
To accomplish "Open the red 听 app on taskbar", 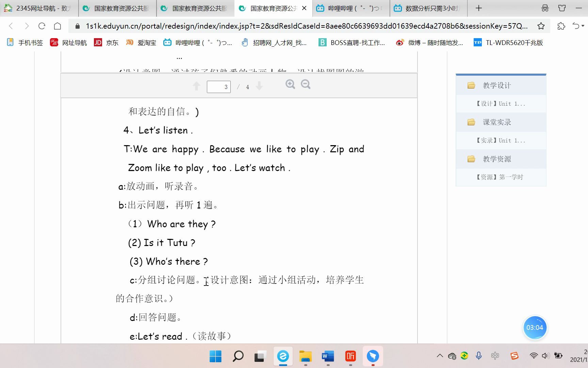I will (350, 356).
